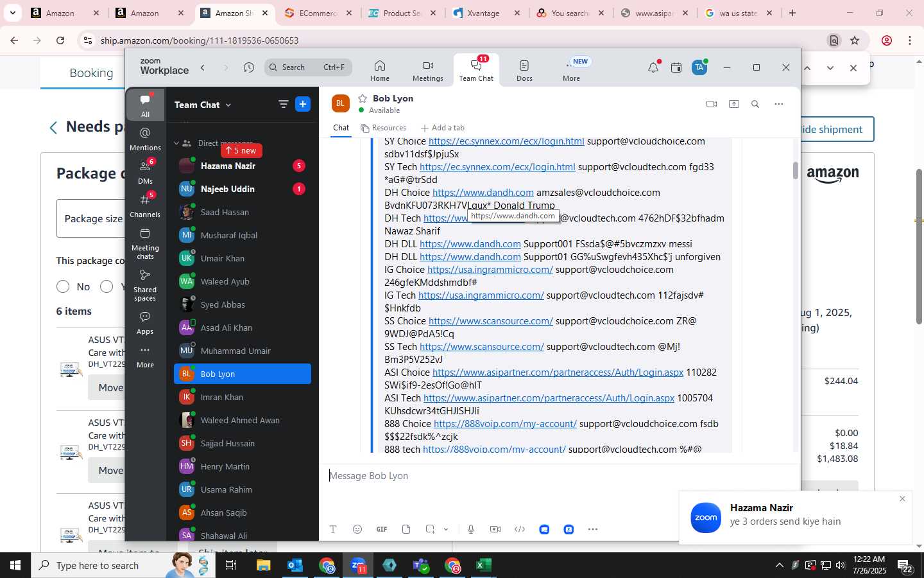Viewport: 924px width, 578px height.
Task: Collapse Direct messages section
Action: point(176,143)
